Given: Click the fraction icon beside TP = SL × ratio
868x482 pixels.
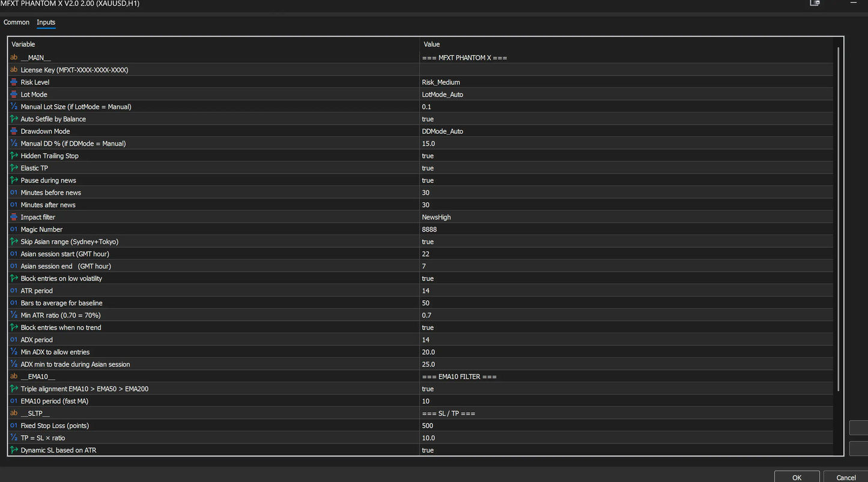Looking at the screenshot, I should pos(14,438).
